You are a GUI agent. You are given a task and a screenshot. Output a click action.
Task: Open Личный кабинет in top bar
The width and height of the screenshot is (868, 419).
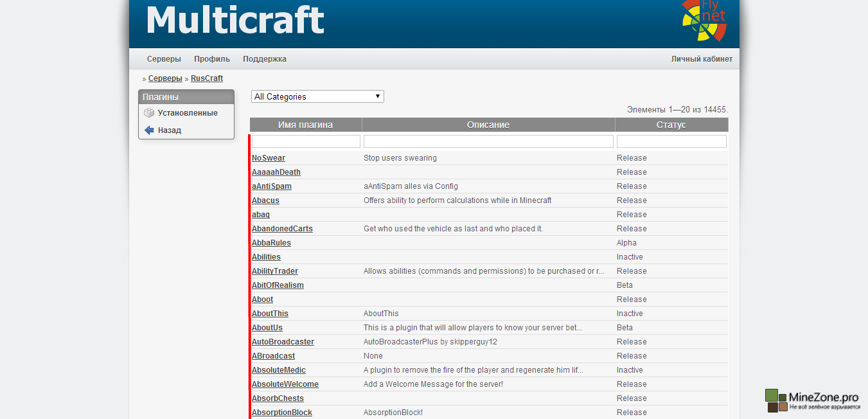[x=702, y=59]
